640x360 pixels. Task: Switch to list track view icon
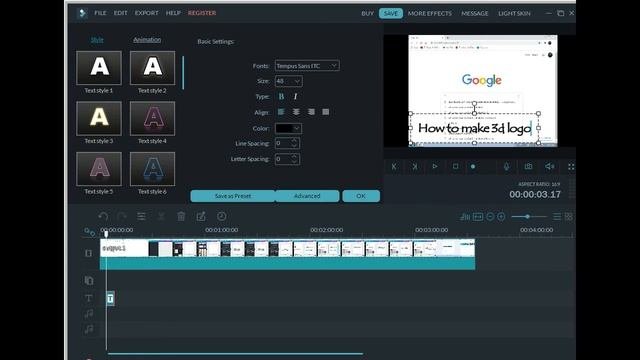(557, 217)
